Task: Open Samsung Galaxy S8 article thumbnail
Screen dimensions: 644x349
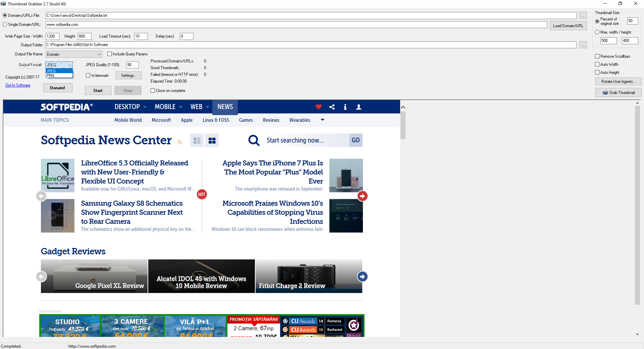Action: coord(58,216)
